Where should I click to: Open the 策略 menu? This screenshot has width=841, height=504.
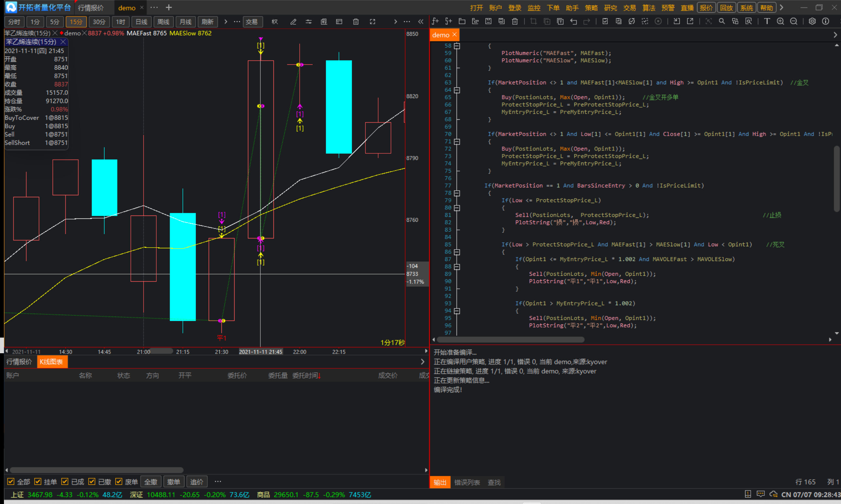pos(591,8)
